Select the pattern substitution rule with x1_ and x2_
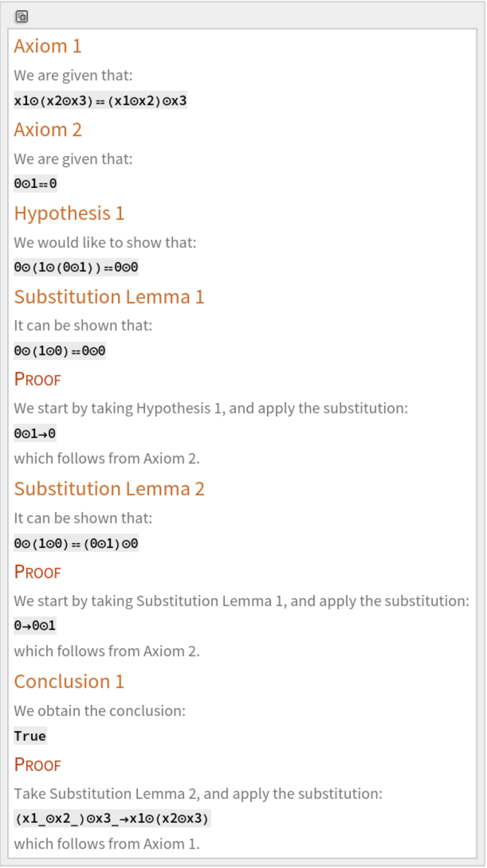Viewport: 487px width, 868px height. (x=111, y=818)
